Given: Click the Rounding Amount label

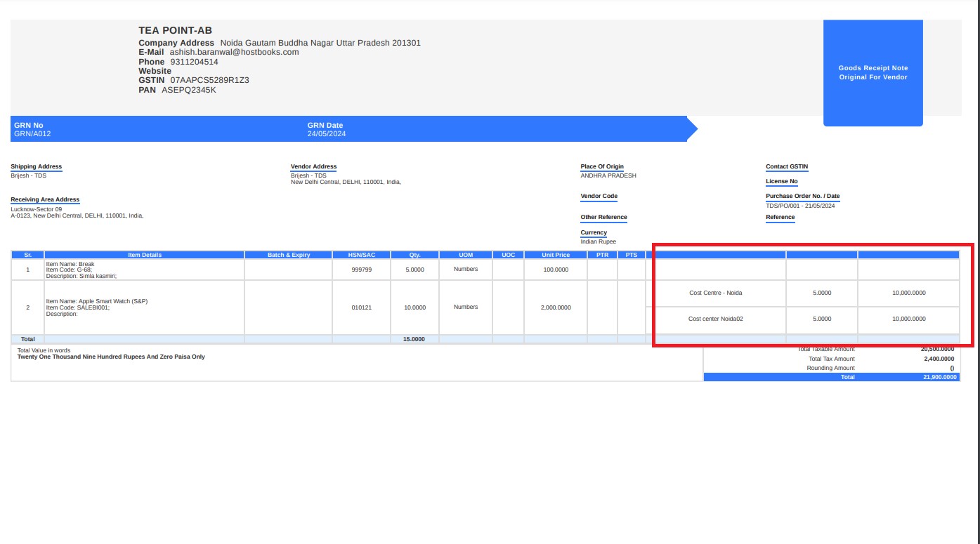Looking at the screenshot, I should 831,368.
